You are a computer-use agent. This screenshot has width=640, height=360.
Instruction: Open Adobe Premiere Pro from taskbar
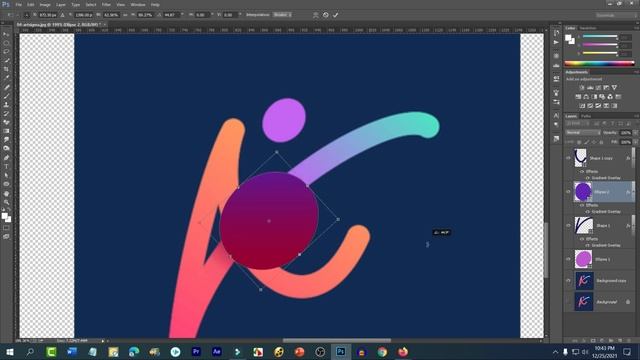coord(196,351)
